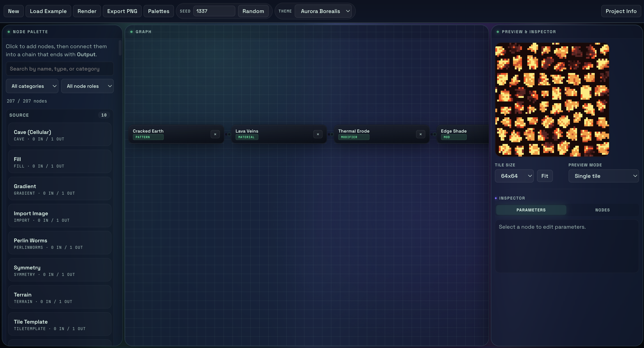Remove the Cracked Earth node
Image resolution: width=644 pixels, height=348 pixels.
[215, 134]
